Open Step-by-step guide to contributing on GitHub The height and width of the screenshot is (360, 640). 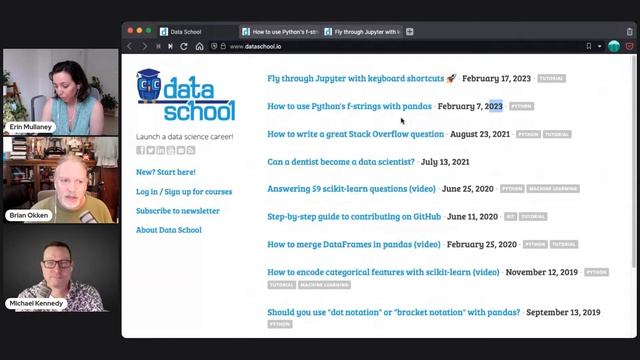click(354, 216)
